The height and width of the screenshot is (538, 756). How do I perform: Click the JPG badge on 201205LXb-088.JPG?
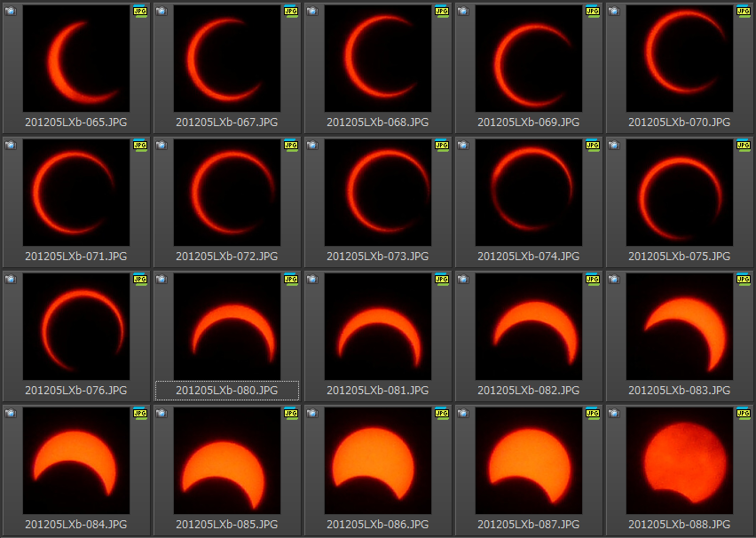pyautogui.click(x=744, y=414)
